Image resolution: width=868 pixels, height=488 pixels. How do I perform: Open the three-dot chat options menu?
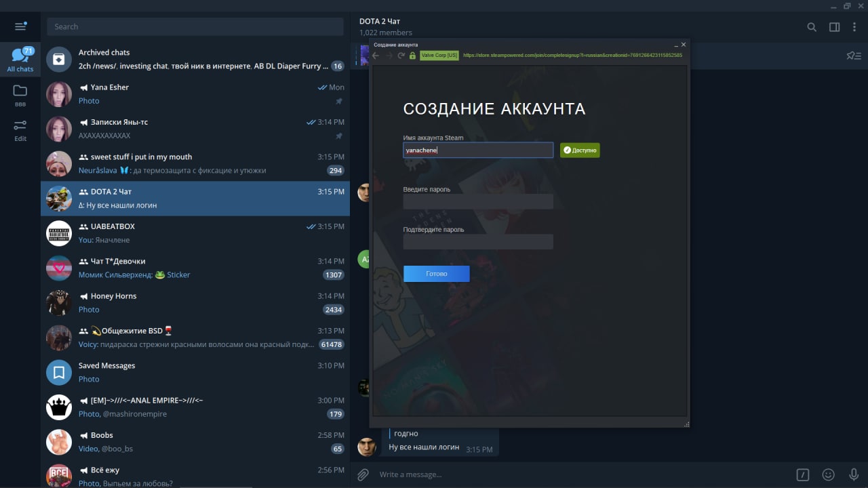[854, 27]
